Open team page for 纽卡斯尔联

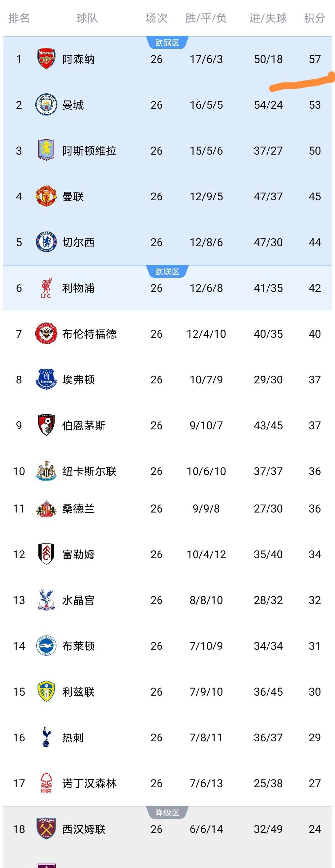tap(89, 471)
